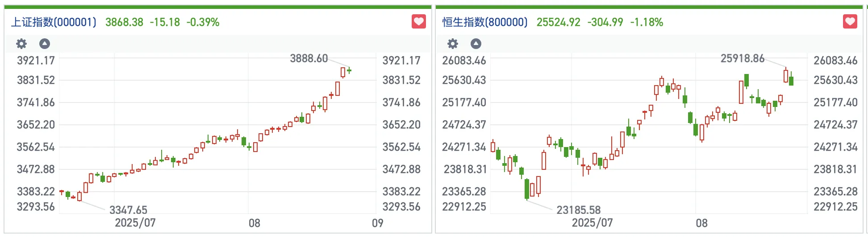Viewport: 868px width, 238px height.
Task: Click the 08 month label on 恒生指数 axis
Action: coord(701,223)
